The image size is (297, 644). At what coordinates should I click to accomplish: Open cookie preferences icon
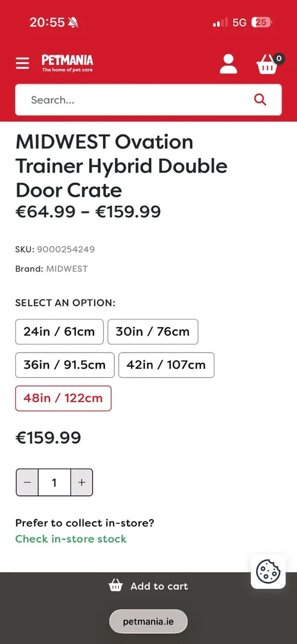[268, 571]
